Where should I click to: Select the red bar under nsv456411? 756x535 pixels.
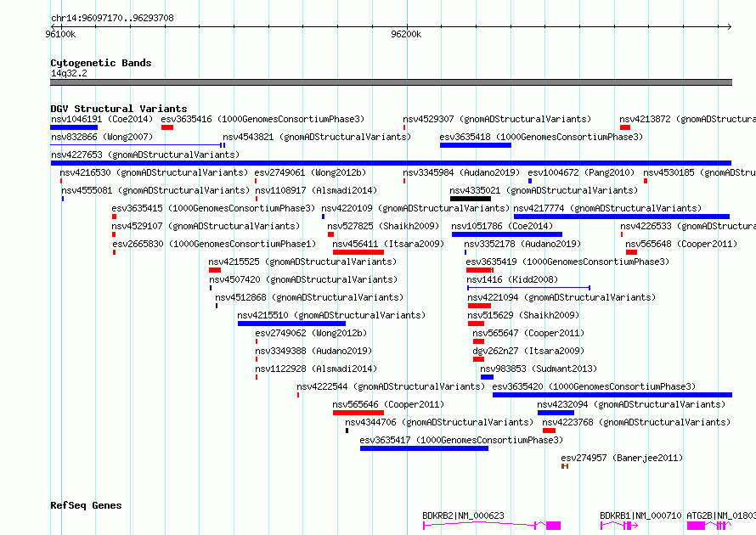358,252
